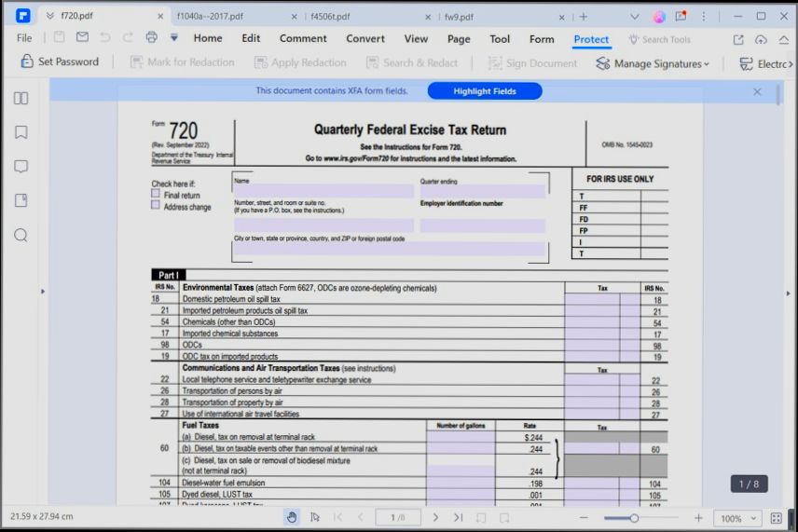798x532 pixels.
Task: Switch to the Form tab
Action: pyautogui.click(x=542, y=39)
